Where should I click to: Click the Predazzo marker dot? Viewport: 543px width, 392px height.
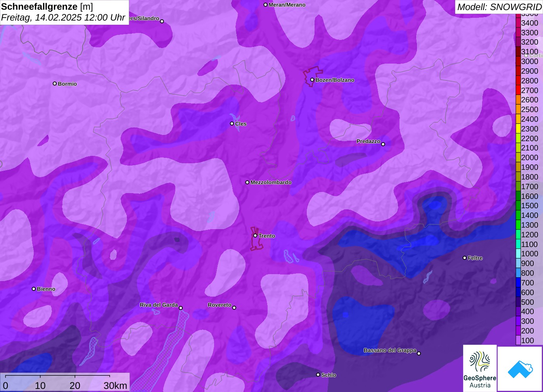383,144
